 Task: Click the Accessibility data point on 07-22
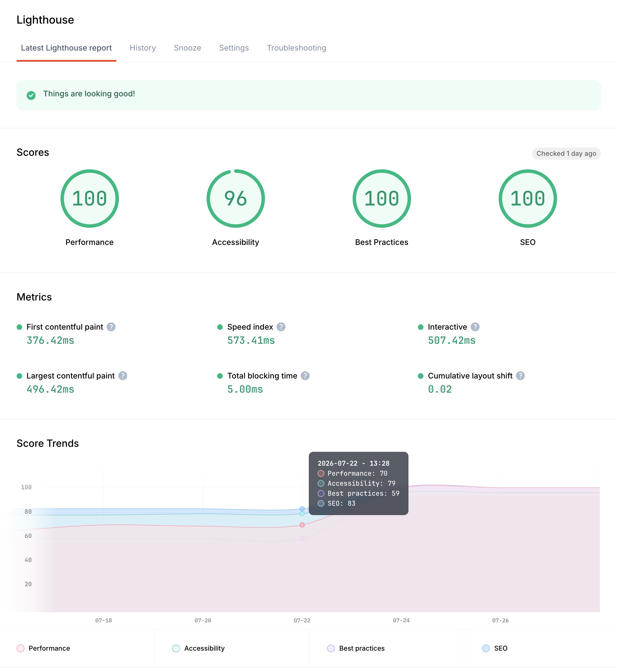pyautogui.click(x=302, y=514)
